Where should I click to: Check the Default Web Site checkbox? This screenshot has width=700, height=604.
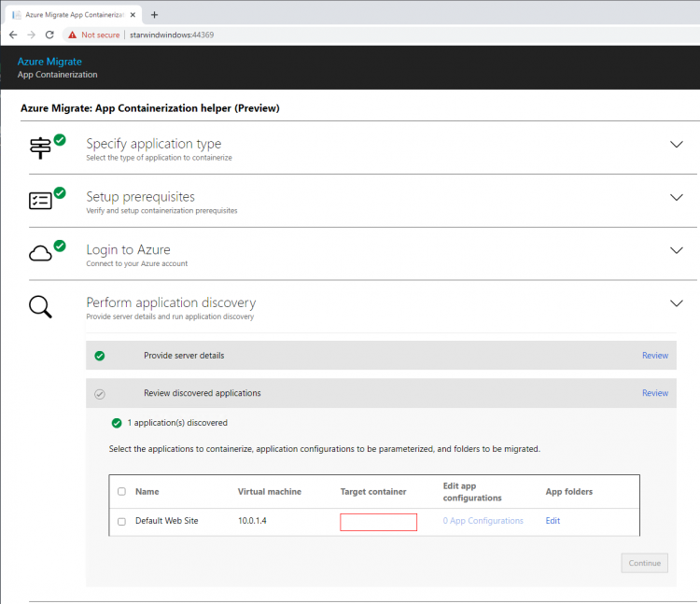(121, 522)
